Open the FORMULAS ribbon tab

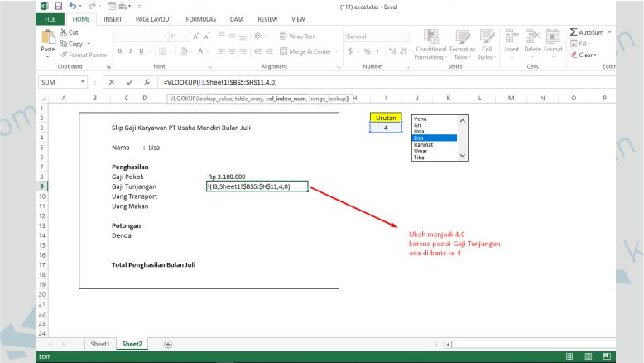(x=200, y=18)
